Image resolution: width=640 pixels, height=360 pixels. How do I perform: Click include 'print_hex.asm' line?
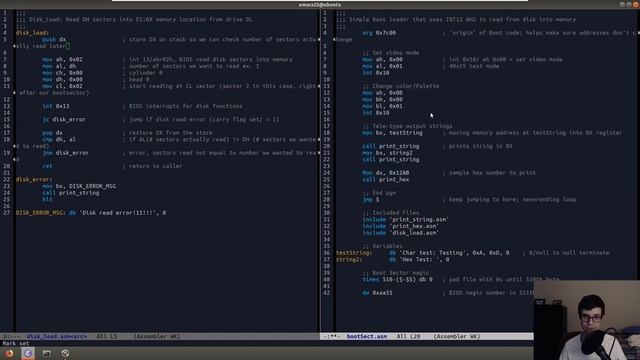(400, 226)
